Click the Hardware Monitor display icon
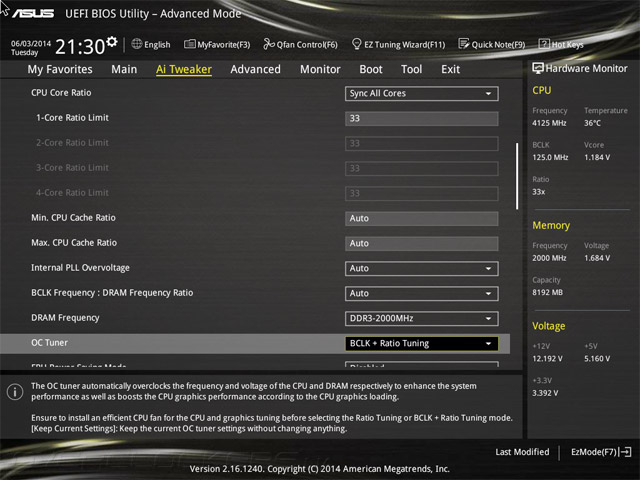This screenshot has width=640, height=480. pyautogui.click(x=538, y=68)
